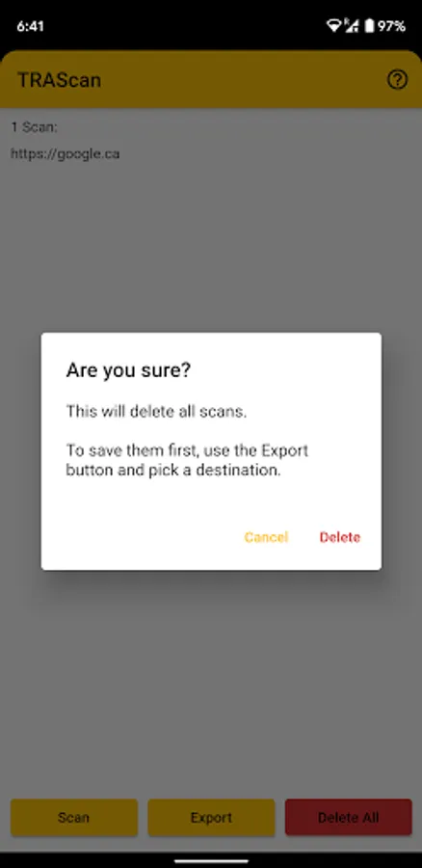Tap Delete in the confirmation dialog

click(339, 537)
